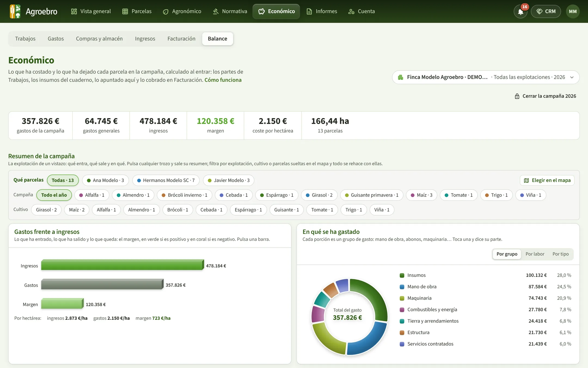Show spending Por labor
This screenshot has height=368, width=588.
click(x=535, y=254)
